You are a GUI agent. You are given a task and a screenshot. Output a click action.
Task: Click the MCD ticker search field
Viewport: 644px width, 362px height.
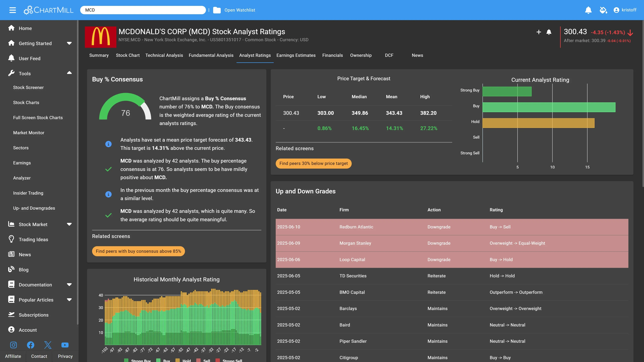[x=143, y=10]
